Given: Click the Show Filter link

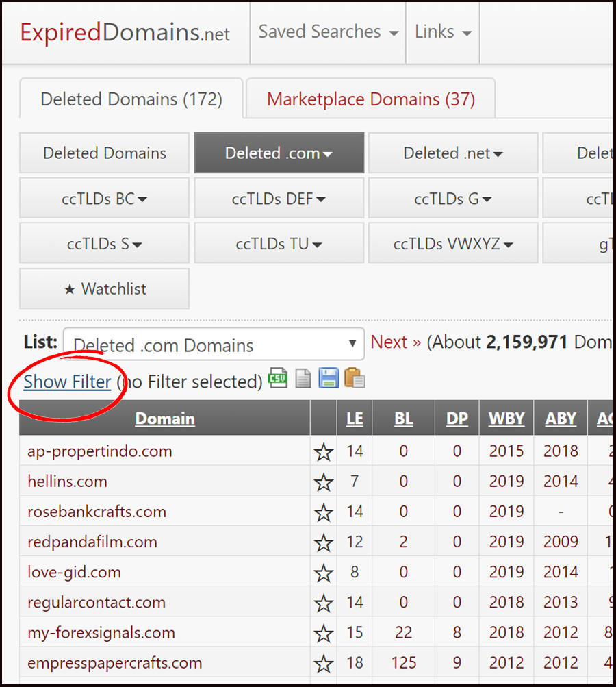Looking at the screenshot, I should [68, 382].
